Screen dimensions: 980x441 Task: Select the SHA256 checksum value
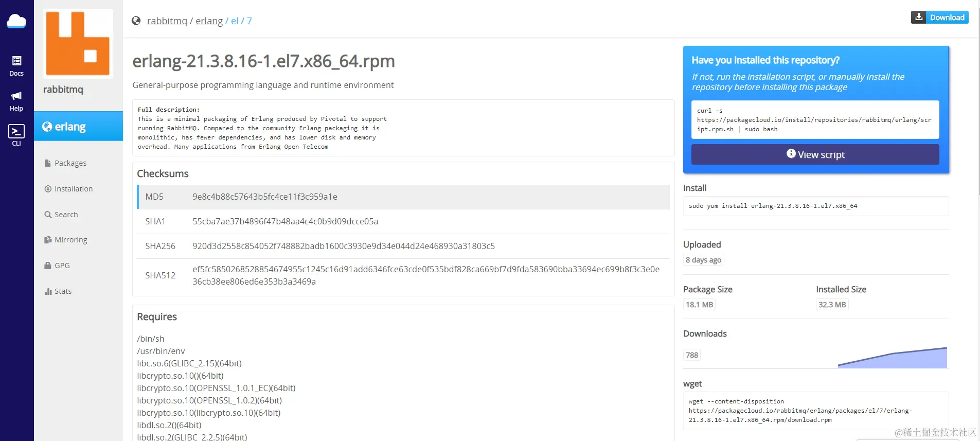344,246
